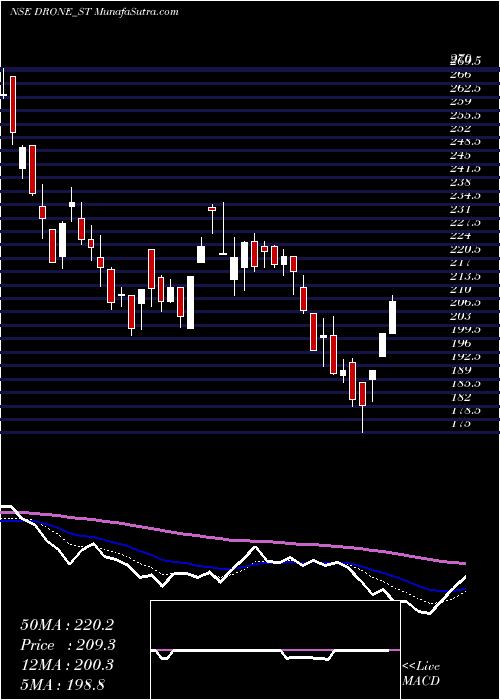Click the 241.5 price axis label
Image resolution: width=500 pixels, height=700 pixels.
tap(465, 169)
